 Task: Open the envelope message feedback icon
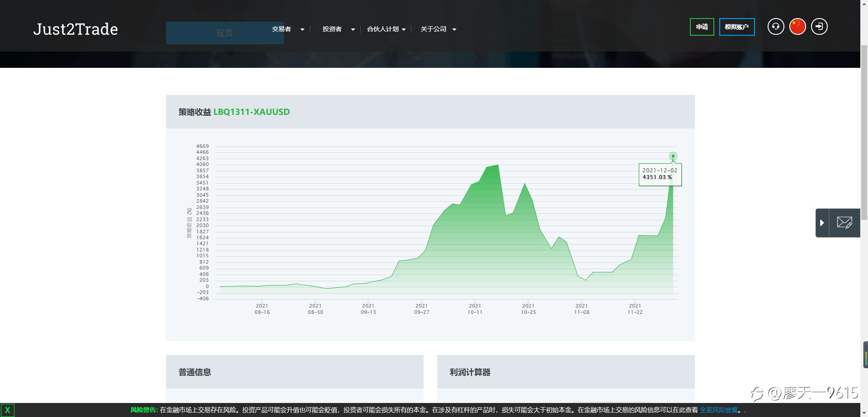point(844,223)
